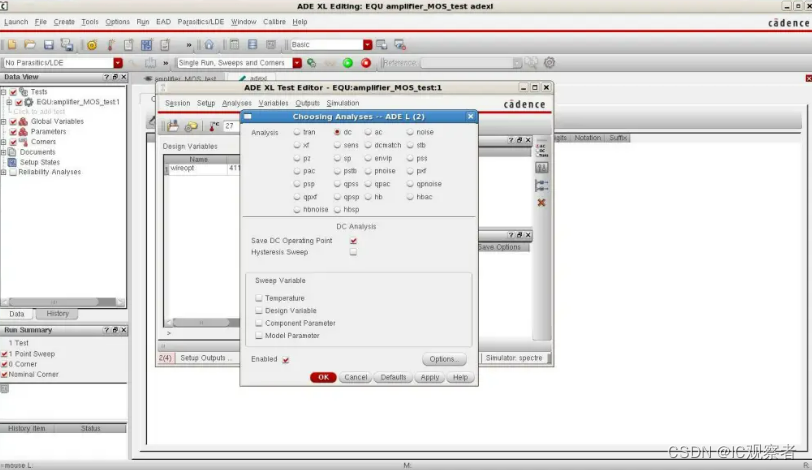Screen dimensions: 812x470
Task: Select the noise analysis radio button
Action: point(410,132)
